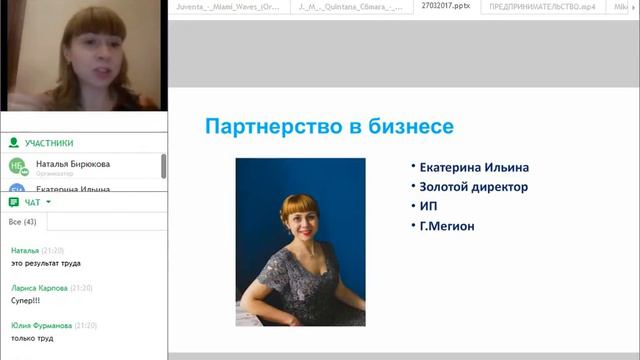640x360 pixels.
Task: Click the bullet Золотой директор
Action: coord(473,187)
